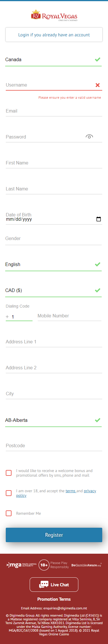Click Login if you already have an account
This screenshot has width=108, height=644.
(54, 35)
